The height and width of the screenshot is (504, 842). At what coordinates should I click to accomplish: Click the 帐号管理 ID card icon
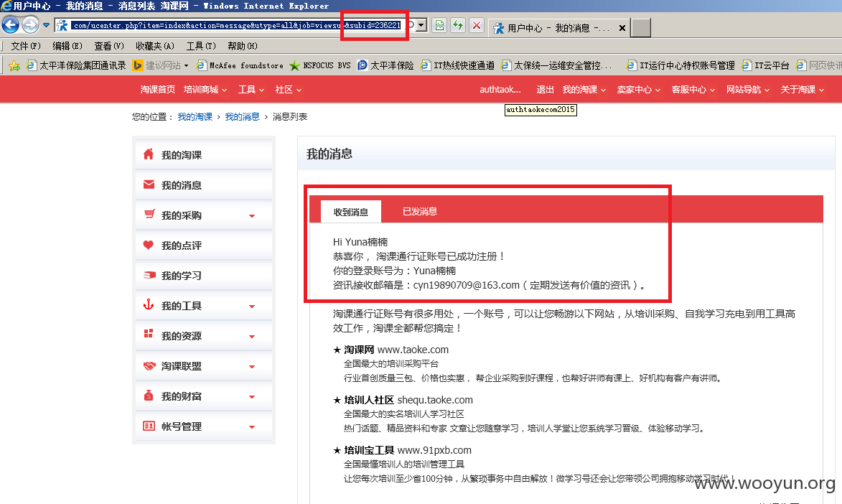click(x=149, y=426)
